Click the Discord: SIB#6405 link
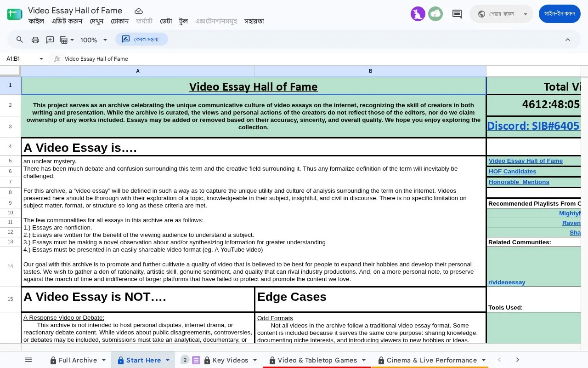 (533, 126)
